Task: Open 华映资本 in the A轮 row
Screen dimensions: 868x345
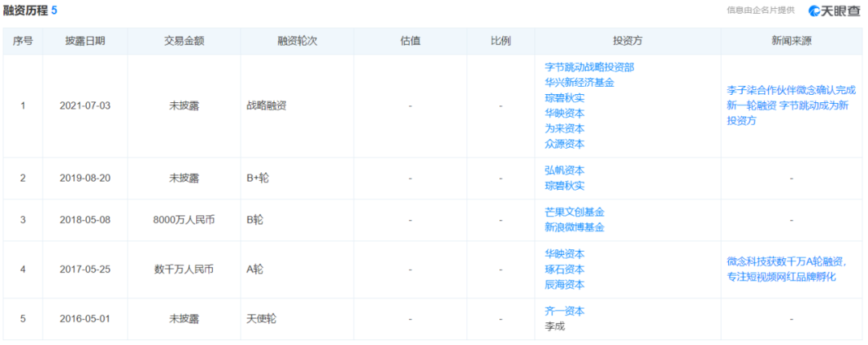Action: [565, 254]
